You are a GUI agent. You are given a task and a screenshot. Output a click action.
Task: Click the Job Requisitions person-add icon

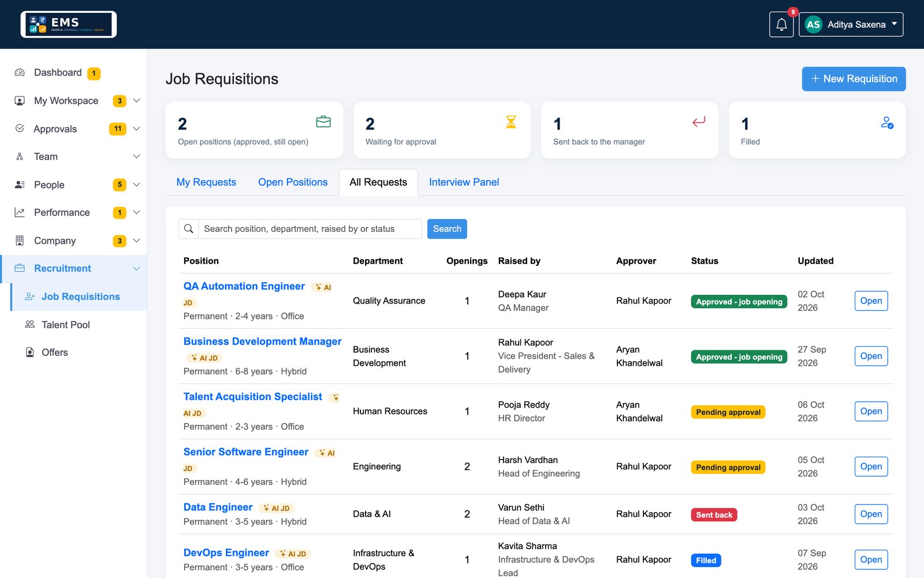30,297
